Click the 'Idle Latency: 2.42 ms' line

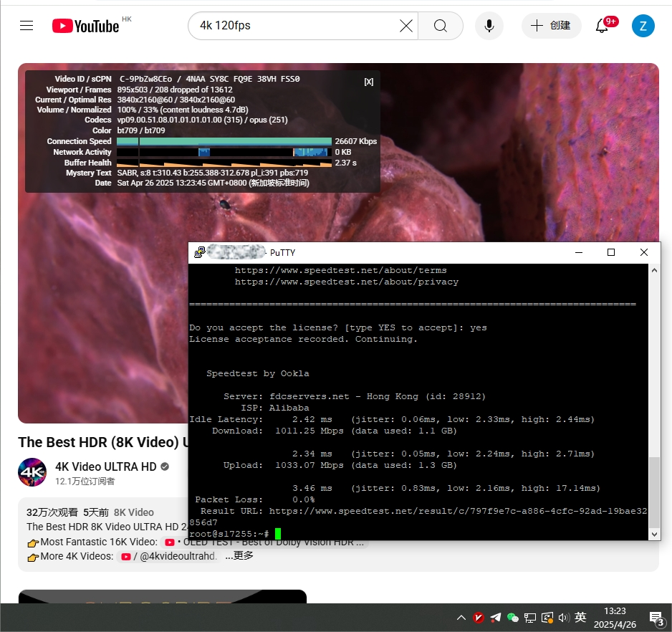click(392, 420)
